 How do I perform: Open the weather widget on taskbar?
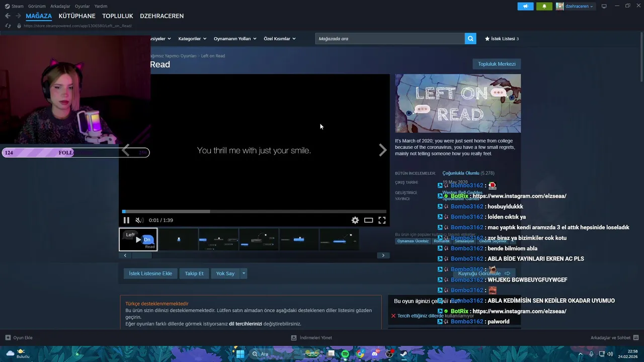pyautogui.click(x=18, y=354)
